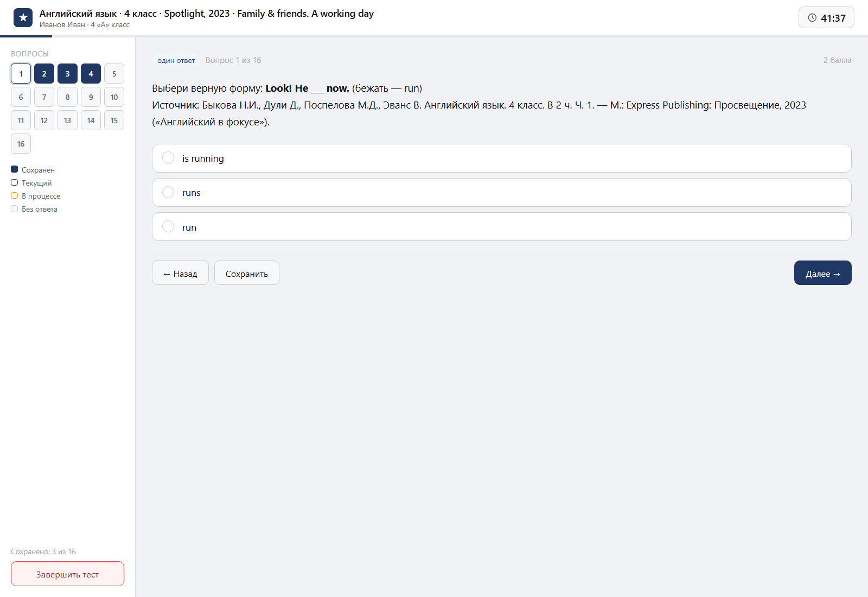Navigate to question 10
Screen dimensions: 868x597
[x=114, y=97]
